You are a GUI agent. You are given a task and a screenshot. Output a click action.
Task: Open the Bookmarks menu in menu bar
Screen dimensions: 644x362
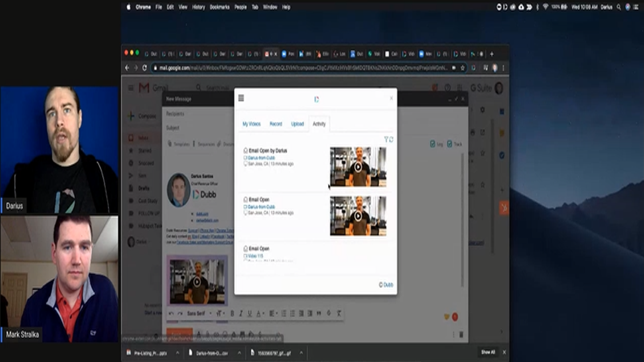pos(219,7)
